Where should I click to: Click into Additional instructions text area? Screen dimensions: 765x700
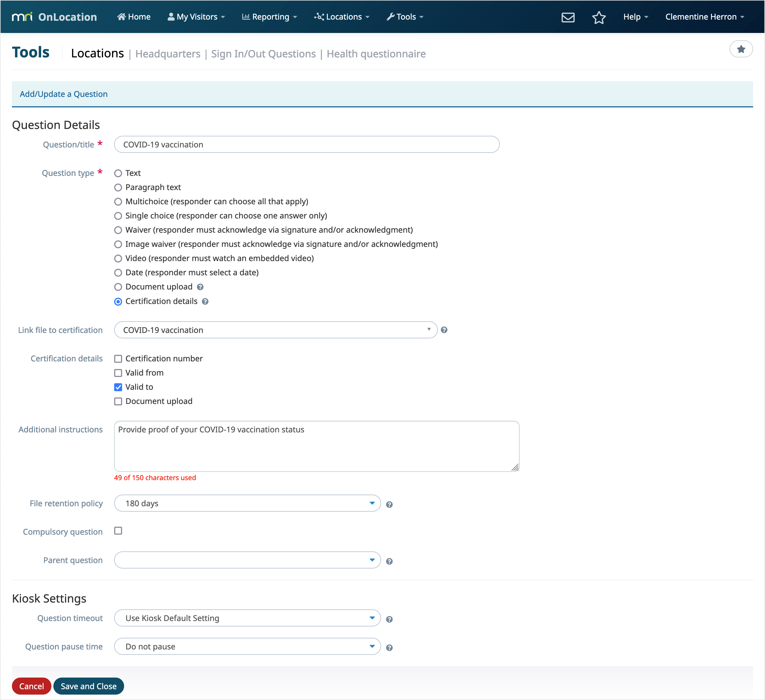[x=316, y=446]
